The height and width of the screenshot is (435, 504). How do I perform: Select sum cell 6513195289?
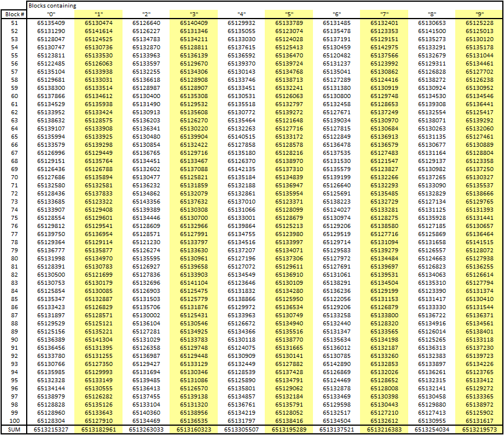[x=289, y=430]
